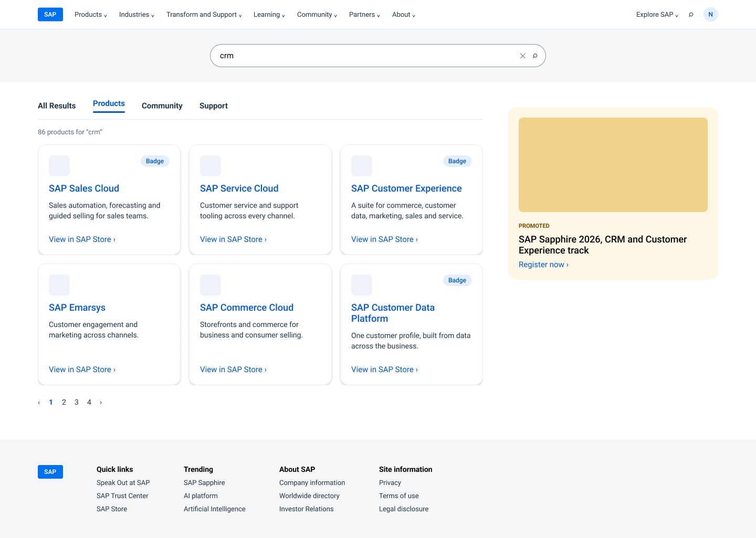Expand the Products menu
Image resolution: width=756 pixels, height=538 pixels.
click(91, 15)
